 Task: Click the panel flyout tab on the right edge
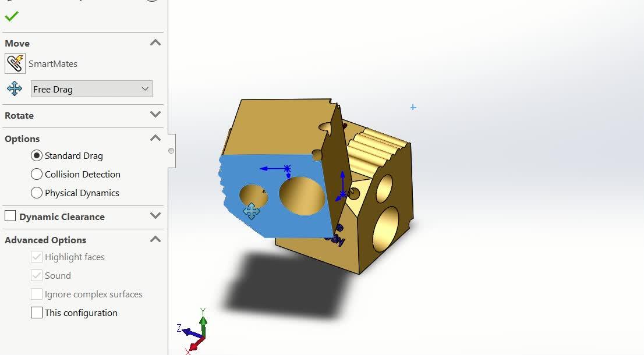171,150
